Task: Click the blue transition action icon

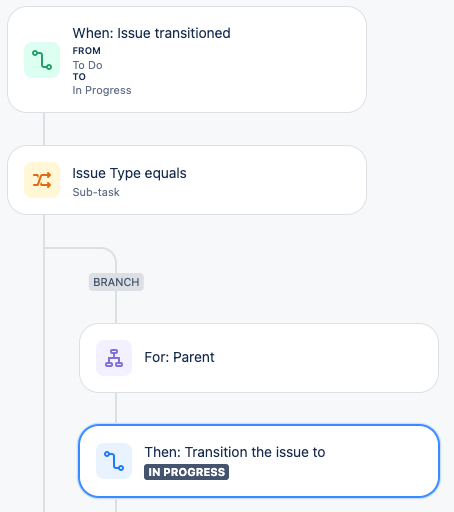Action: click(114, 461)
